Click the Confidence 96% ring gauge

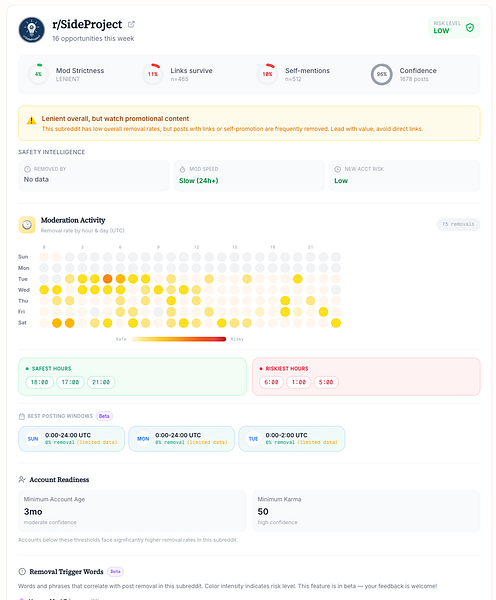(382, 74)
